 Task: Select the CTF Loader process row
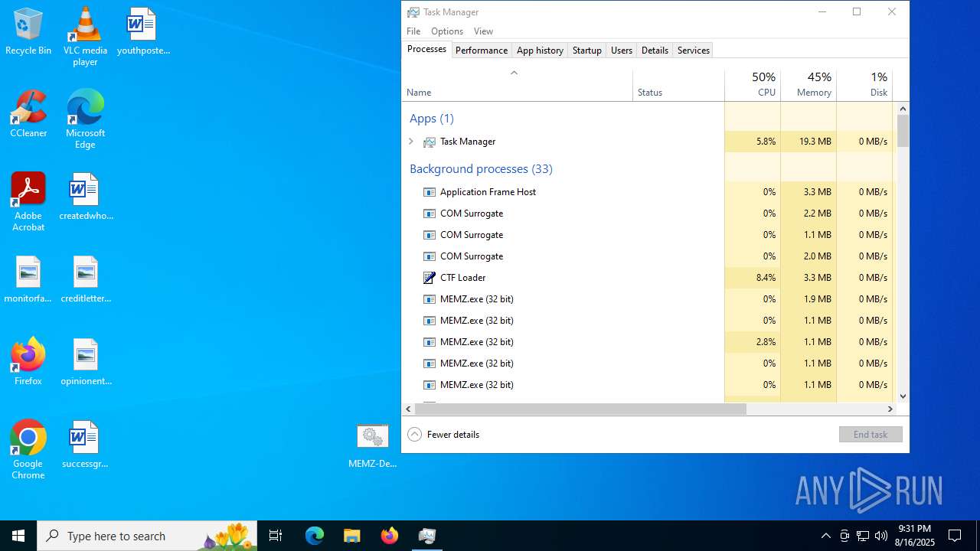pos(648,278)
